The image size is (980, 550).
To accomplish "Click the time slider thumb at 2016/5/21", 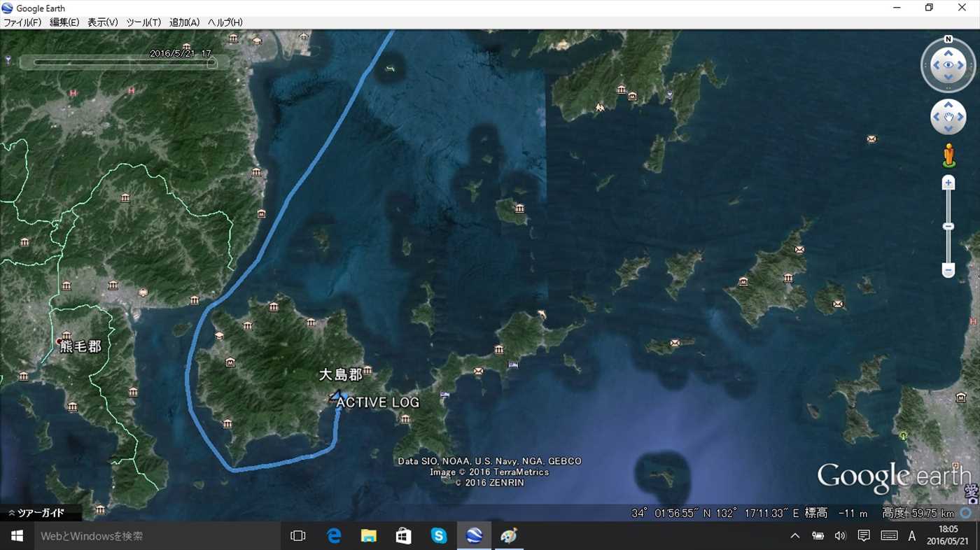I will (211, 62).
